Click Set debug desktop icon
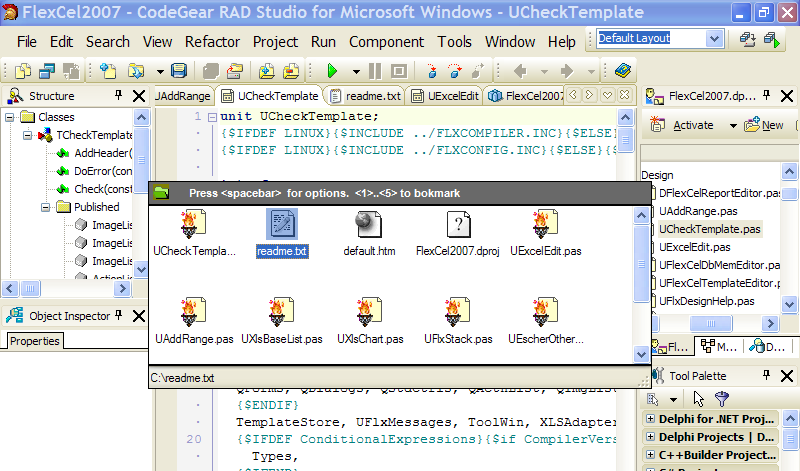Image resolution: width=800 pixels, height=471 pixels. (x=772, y=39)
